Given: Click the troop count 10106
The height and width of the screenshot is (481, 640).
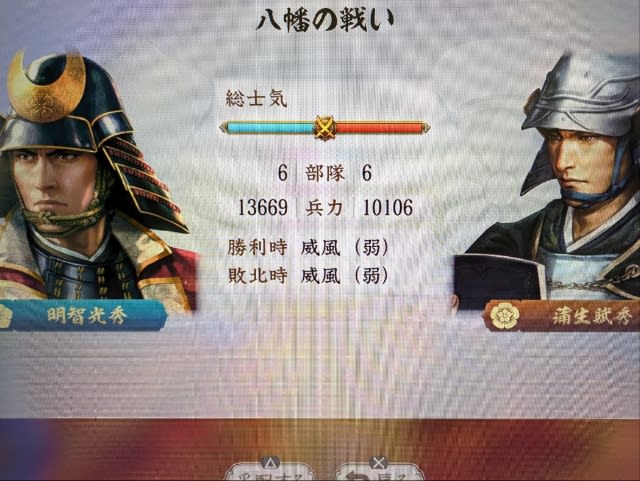Looking at the screenshot, I should 387,208.
